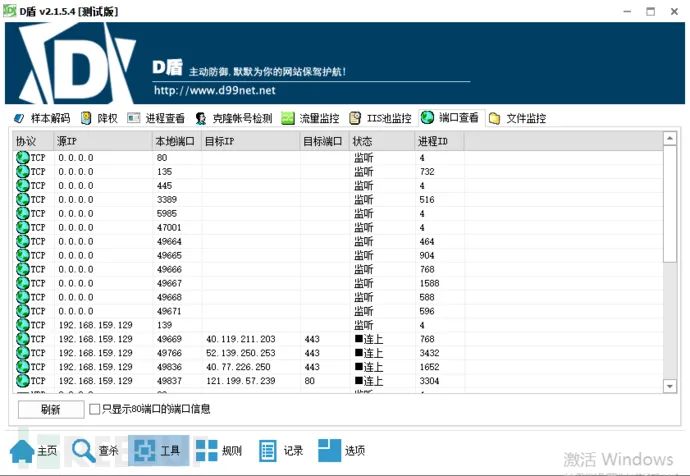Viewport: 690px width, 476px height.
Task: Sort by 本地端口 column header
Action: (x=176, y=141)
